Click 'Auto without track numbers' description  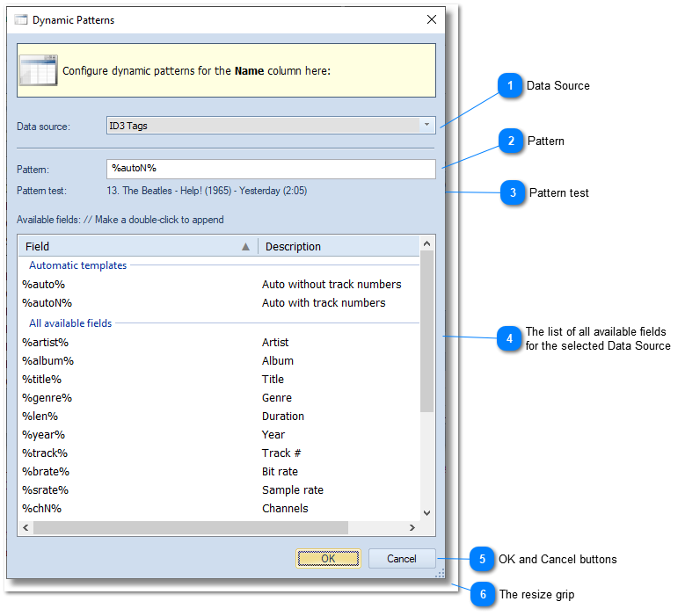(x=332, y=284)
